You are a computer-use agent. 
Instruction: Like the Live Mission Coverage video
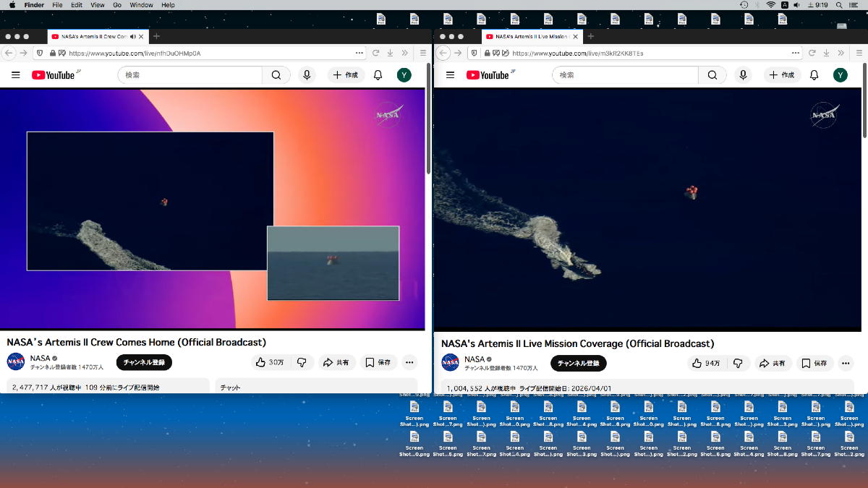click(x=707, y=363)
